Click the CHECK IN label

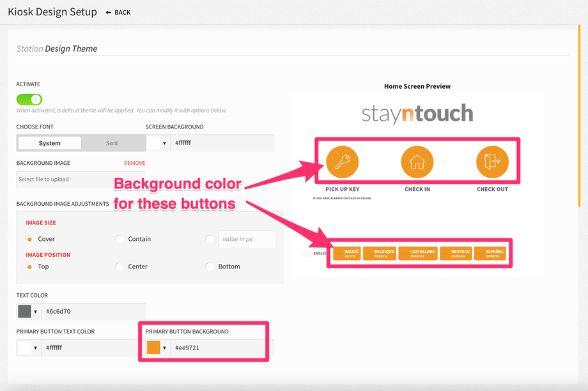(x=417, y=189)
